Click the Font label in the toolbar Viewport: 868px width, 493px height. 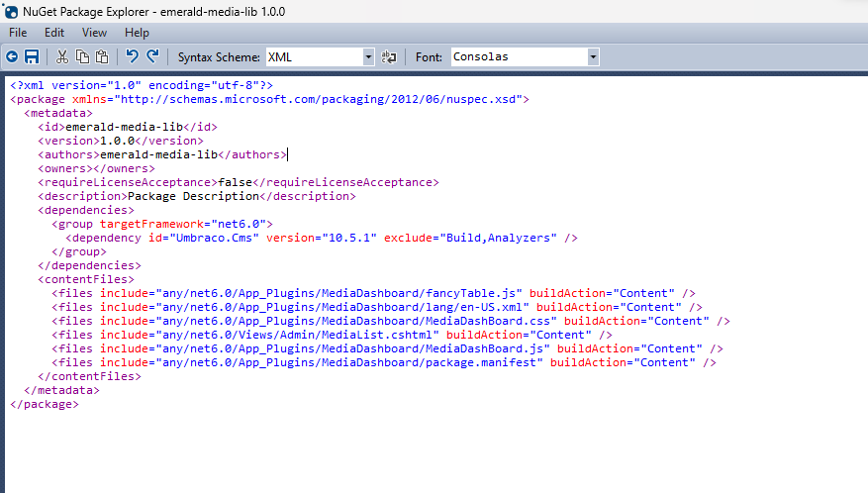pyautogui.click(x=429, y=57)
